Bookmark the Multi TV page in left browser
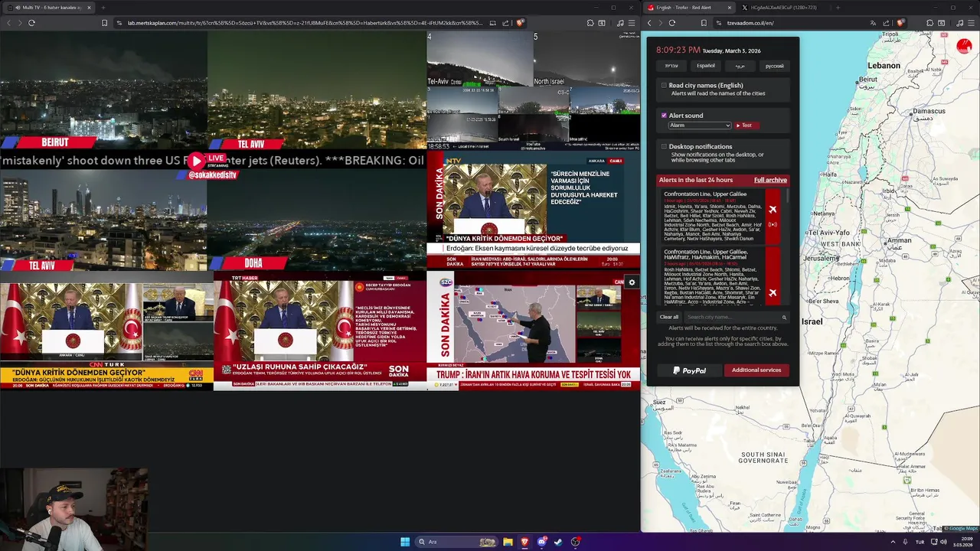The width and height of the screenshot is (980, 551). point(104,23)
